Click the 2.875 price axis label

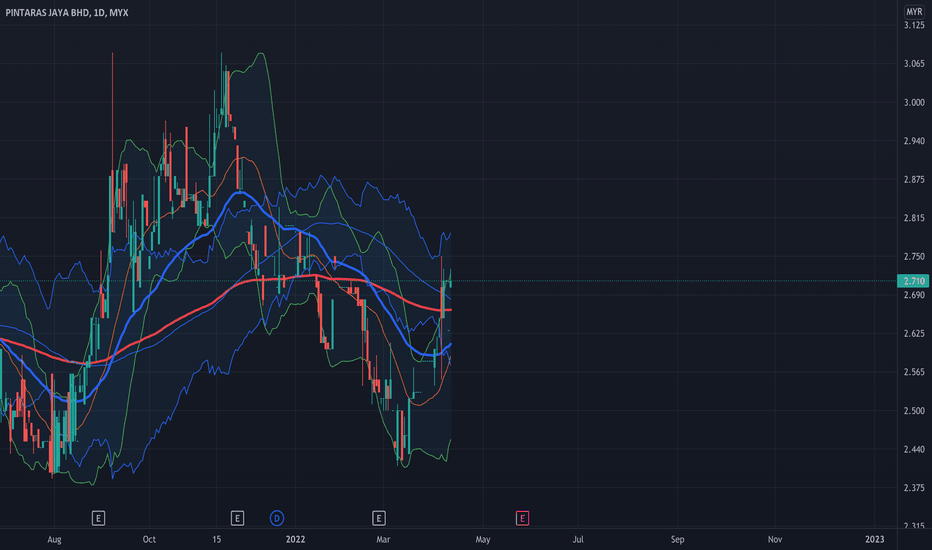pyautogui.click(x=914, y=180)
